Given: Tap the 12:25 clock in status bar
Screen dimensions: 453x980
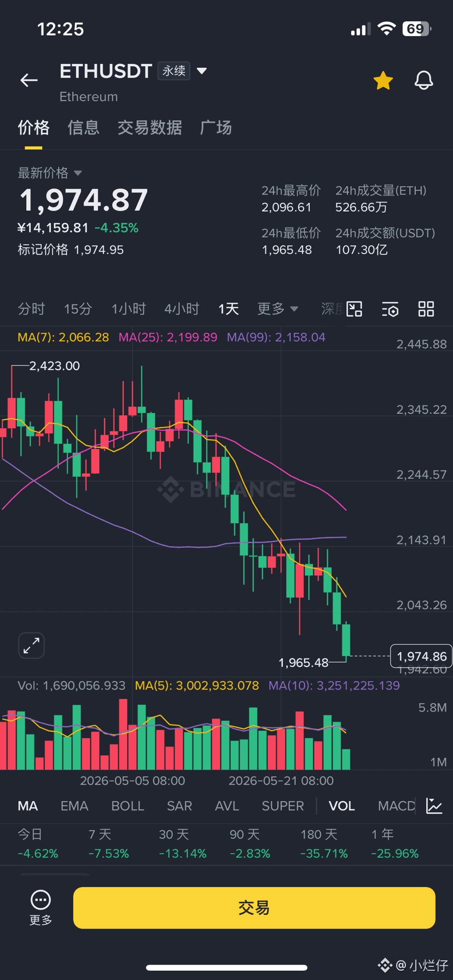Looking at the screenshot, I should 60,29.
